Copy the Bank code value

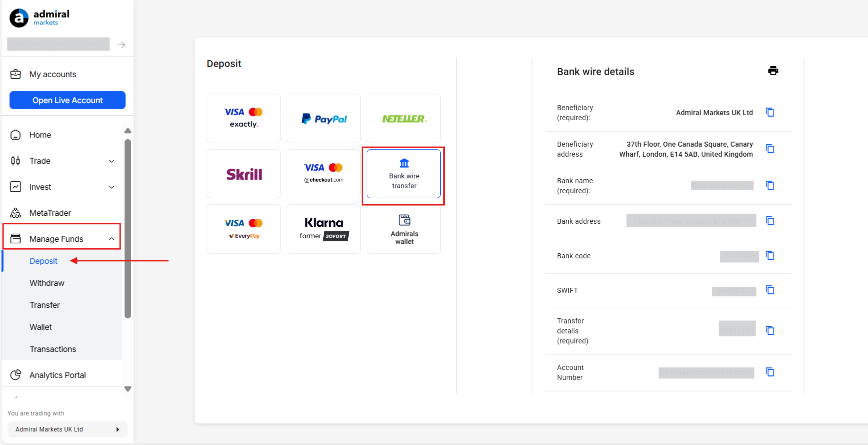pos(770,255)
